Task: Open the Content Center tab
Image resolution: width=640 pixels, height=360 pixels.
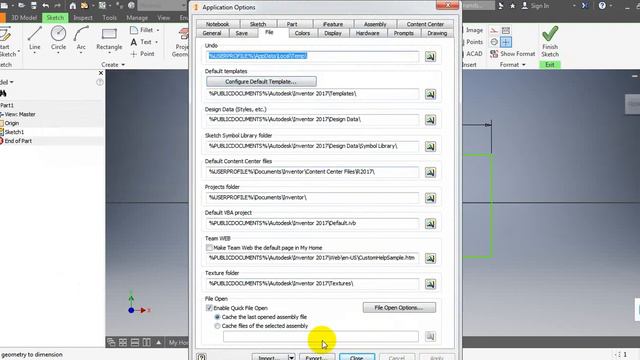Action: click(425, 24)
